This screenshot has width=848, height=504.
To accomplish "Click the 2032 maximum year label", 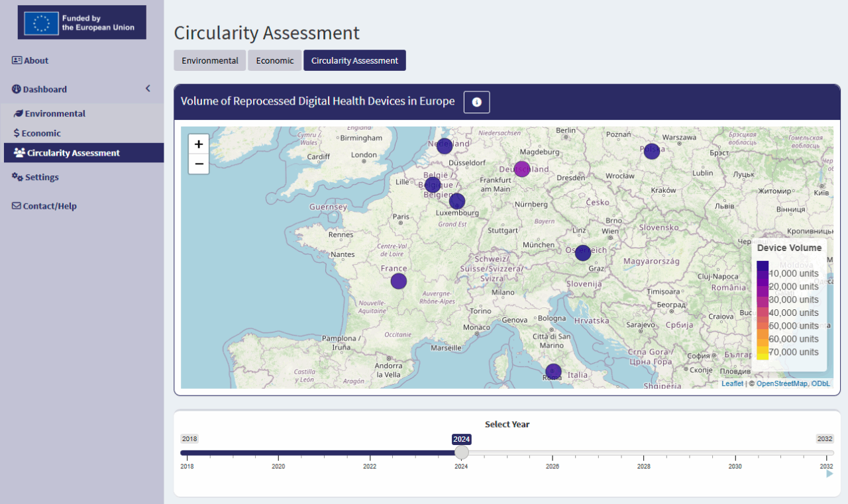I will click(x=825, y=438).
